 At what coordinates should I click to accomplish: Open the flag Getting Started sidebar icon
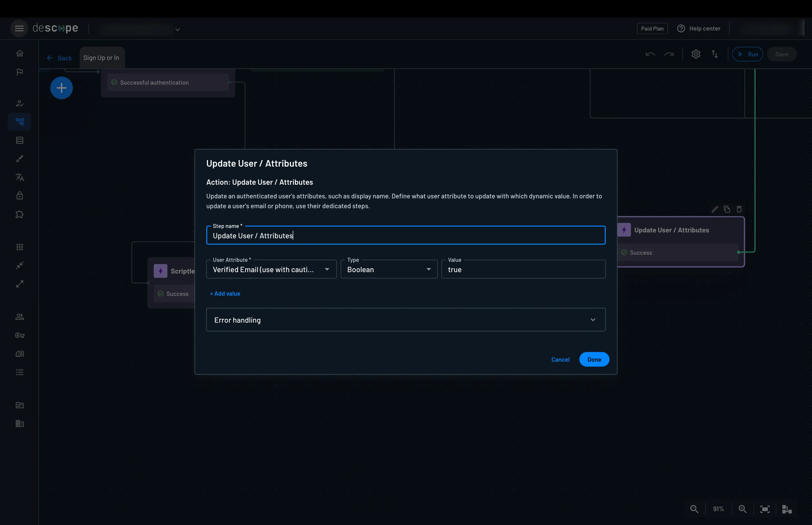[20, 72]
